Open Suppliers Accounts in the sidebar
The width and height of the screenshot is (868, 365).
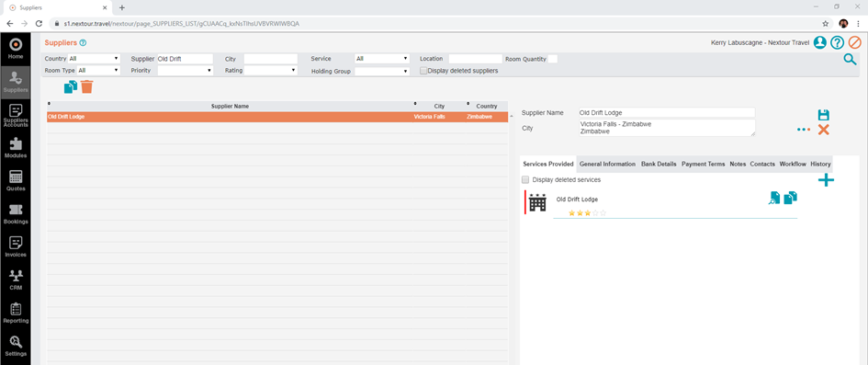16,115
